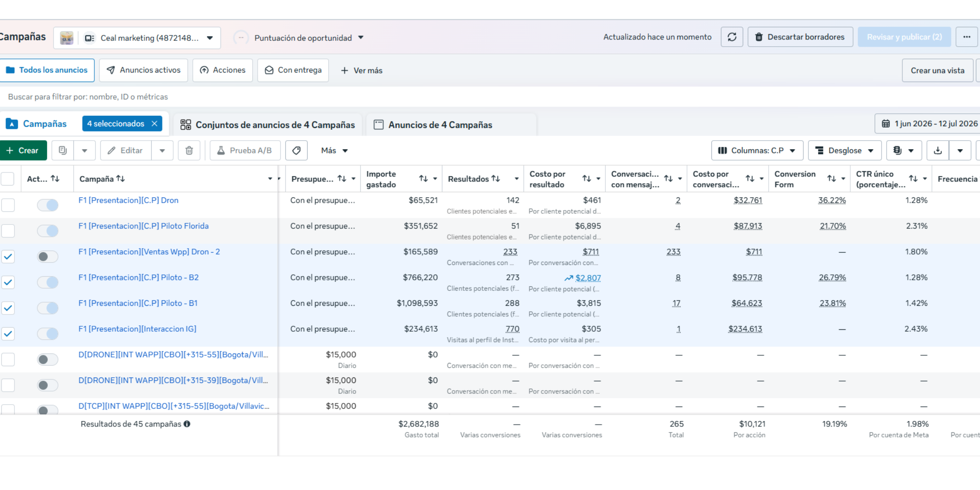Check the F1 Dron campaign checkbox
980x490 pixels.
[8, 205]
